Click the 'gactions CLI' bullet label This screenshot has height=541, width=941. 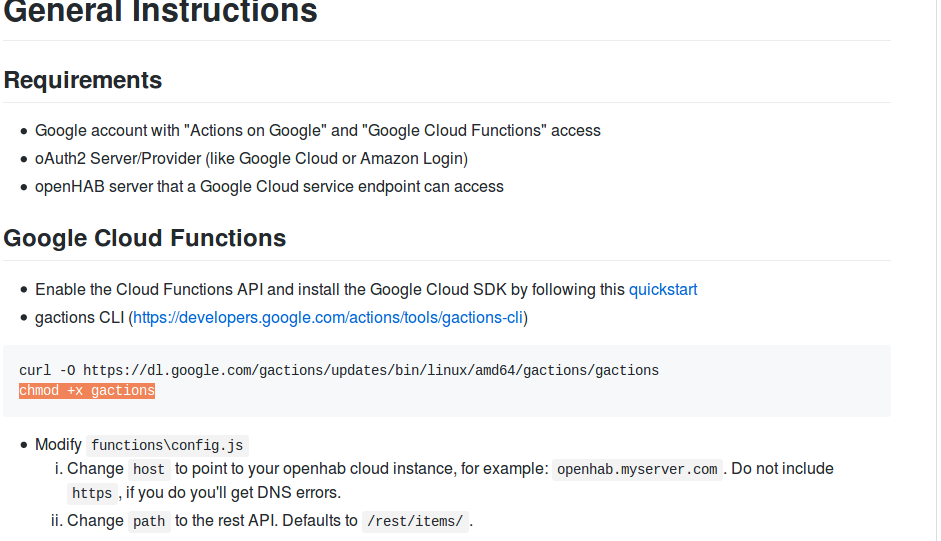79,318
